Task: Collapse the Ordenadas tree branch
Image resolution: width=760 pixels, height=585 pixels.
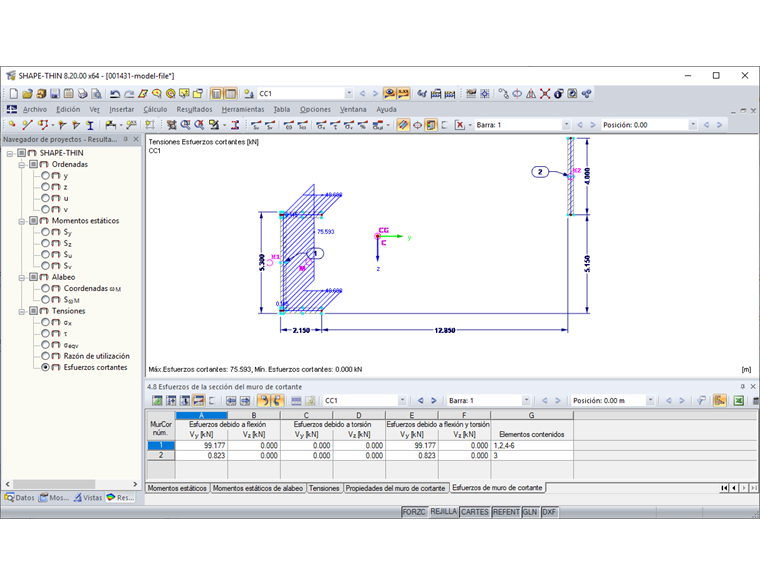Action: click(x=22, y=164)
